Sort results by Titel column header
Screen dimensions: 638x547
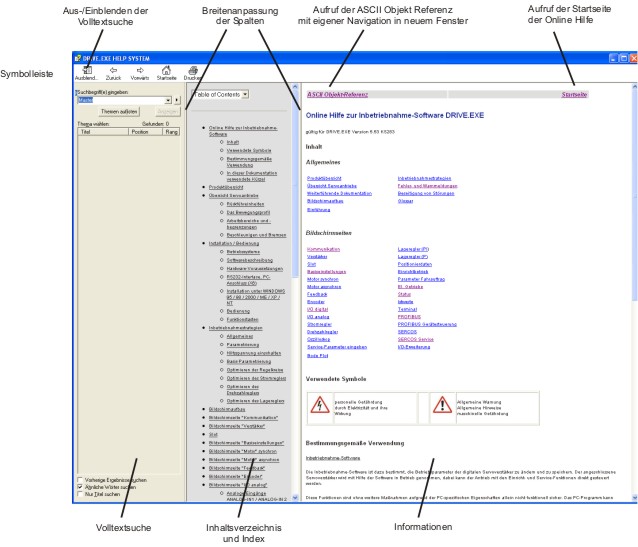[103, 132]
